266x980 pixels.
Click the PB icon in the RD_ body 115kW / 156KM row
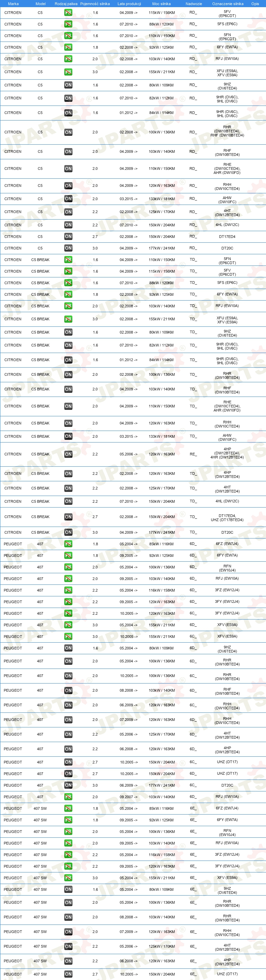[68, 13]
